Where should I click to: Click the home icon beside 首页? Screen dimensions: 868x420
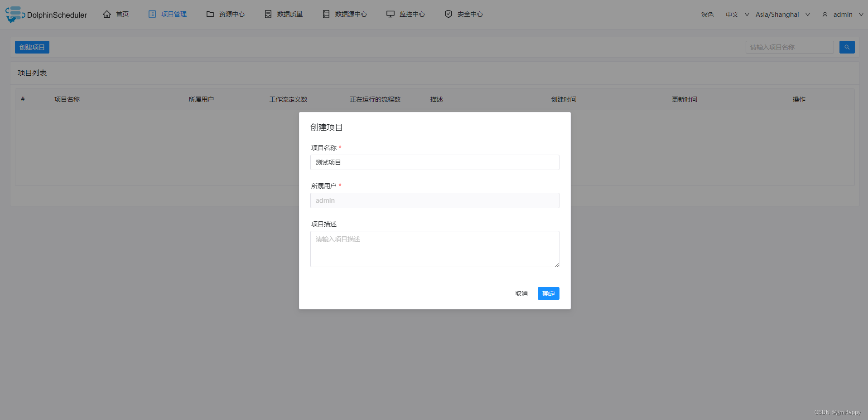tap(107, 14)
